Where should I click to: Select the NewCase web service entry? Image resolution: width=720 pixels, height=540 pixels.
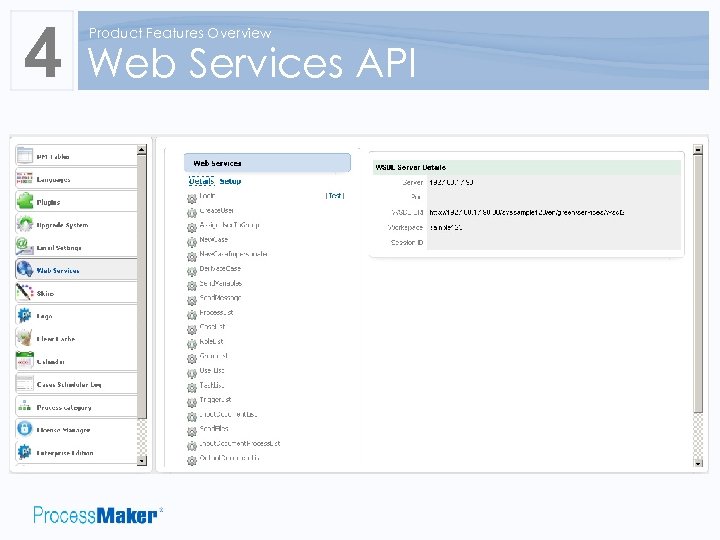pos(214,239)
